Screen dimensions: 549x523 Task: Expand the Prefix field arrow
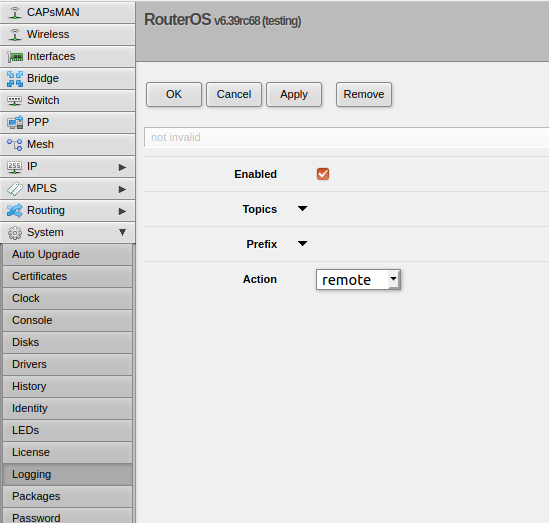303,243
